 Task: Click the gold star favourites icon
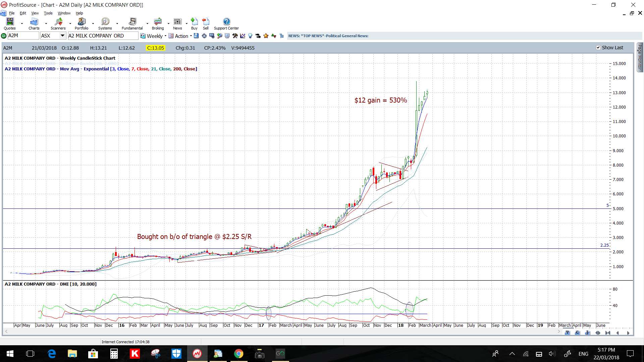266,36
